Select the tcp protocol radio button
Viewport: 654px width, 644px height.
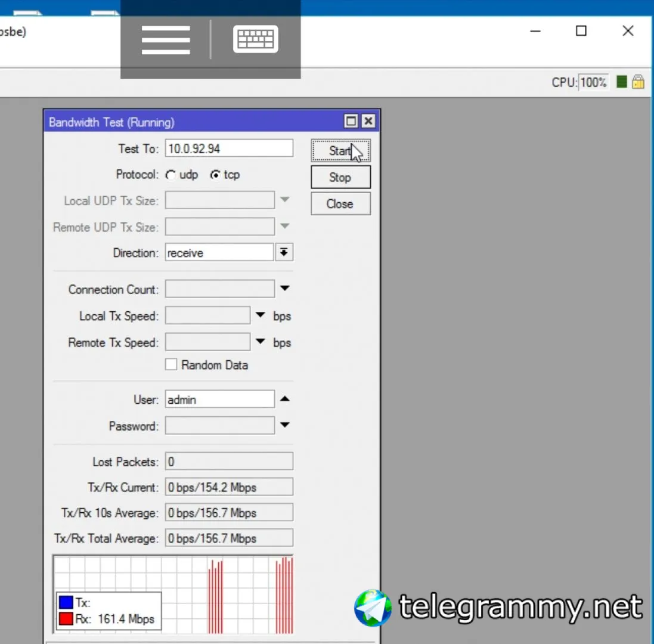coord(215,175)
